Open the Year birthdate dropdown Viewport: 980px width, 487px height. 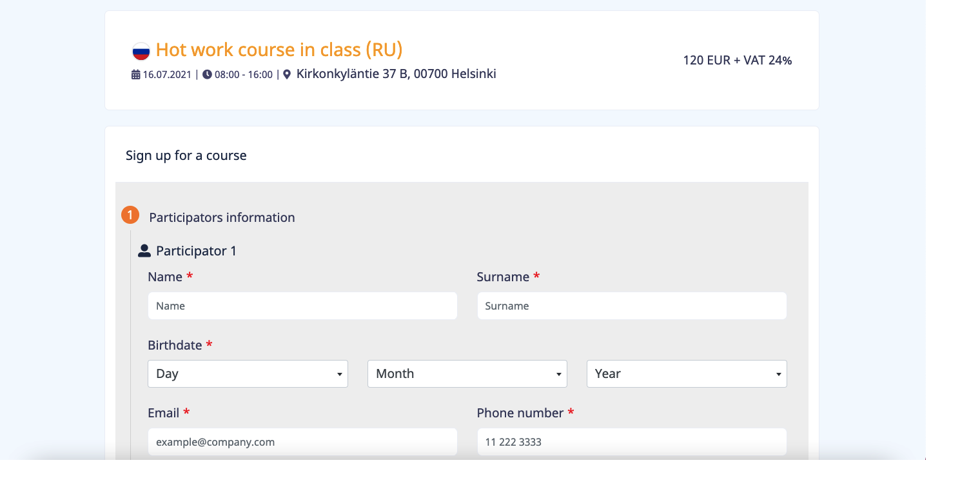[686, 373]
